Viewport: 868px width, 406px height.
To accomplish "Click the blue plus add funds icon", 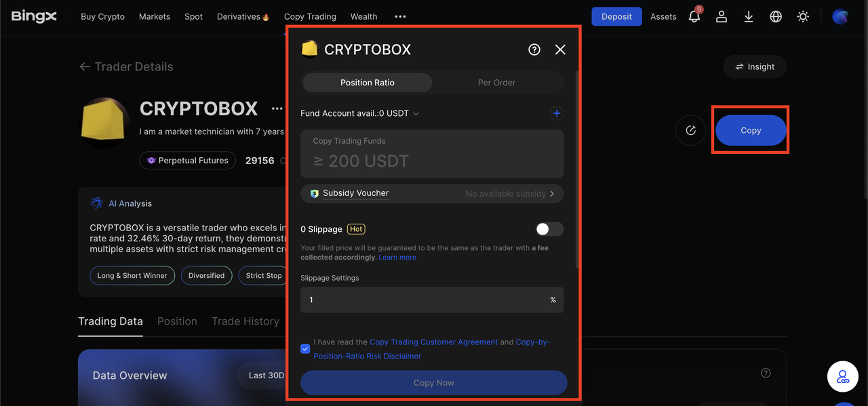I will coord(556,114).
